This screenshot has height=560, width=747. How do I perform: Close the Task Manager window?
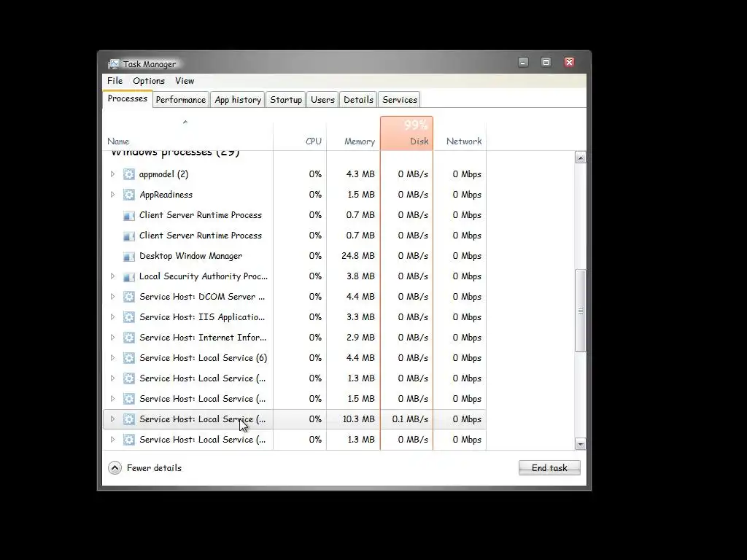[569, 63]
